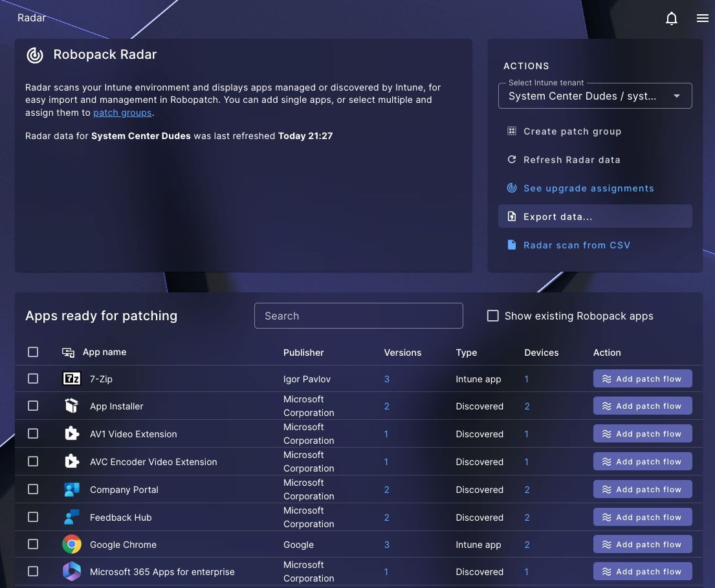
Task: Select the Google Chrome row checkbox
Action: click(33, 544)
